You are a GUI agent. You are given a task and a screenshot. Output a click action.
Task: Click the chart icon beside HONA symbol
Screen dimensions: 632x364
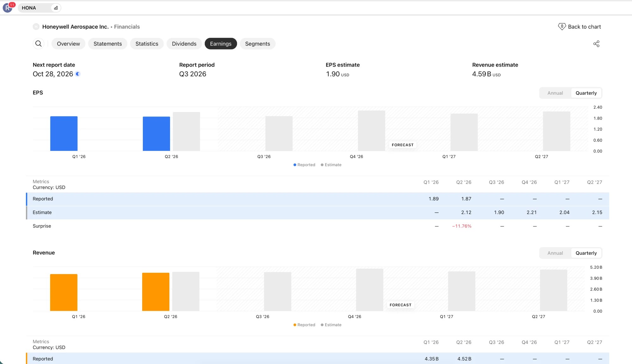(x=56, y=8)
